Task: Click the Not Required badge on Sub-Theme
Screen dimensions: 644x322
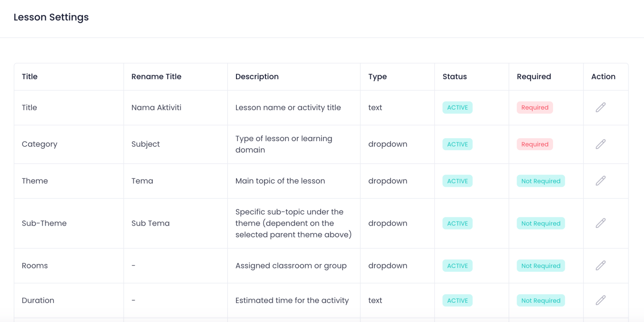Action: (x=541, y=223)
